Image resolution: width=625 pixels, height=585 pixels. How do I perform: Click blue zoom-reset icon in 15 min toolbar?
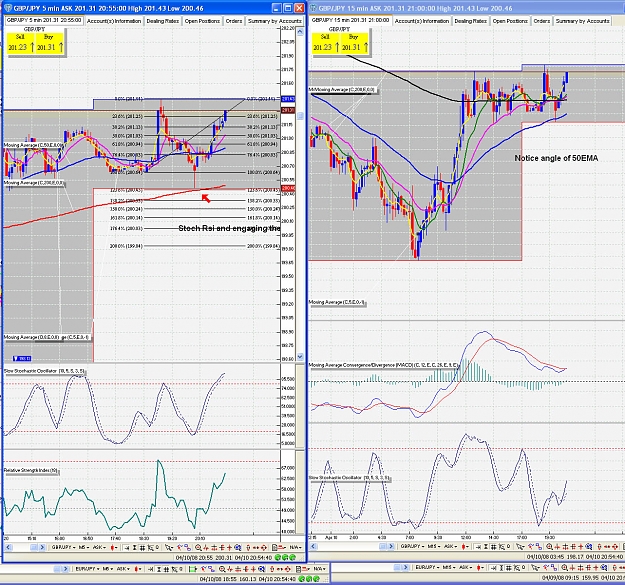589,546
